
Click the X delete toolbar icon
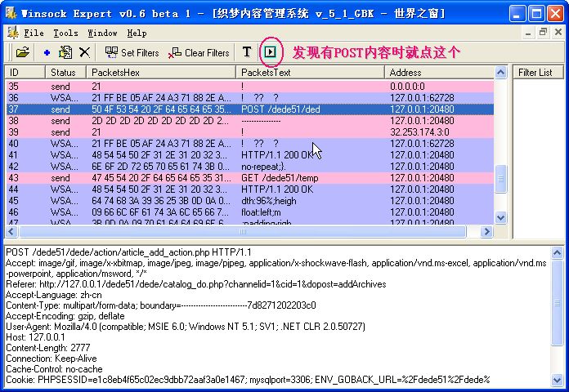[x=84, y=52]
